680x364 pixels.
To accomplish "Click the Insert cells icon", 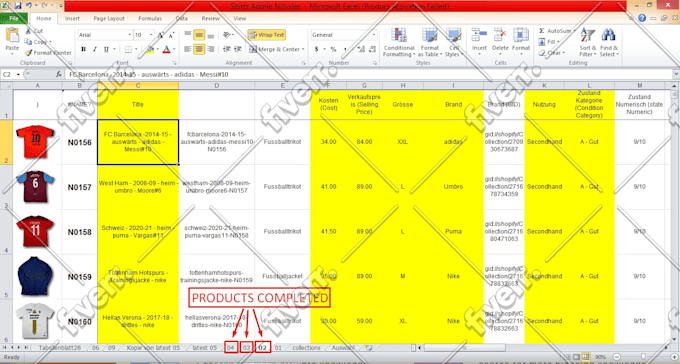I will [x=479, y=35].
